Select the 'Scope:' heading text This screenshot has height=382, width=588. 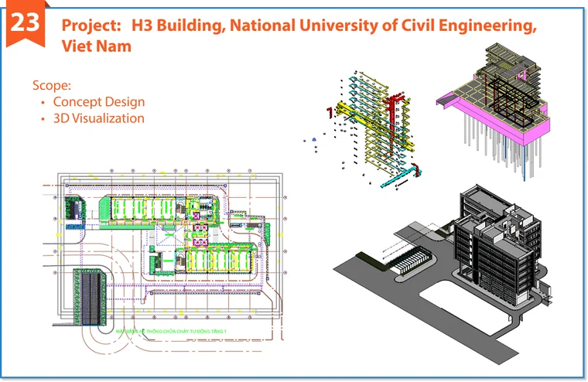(52, 85)
